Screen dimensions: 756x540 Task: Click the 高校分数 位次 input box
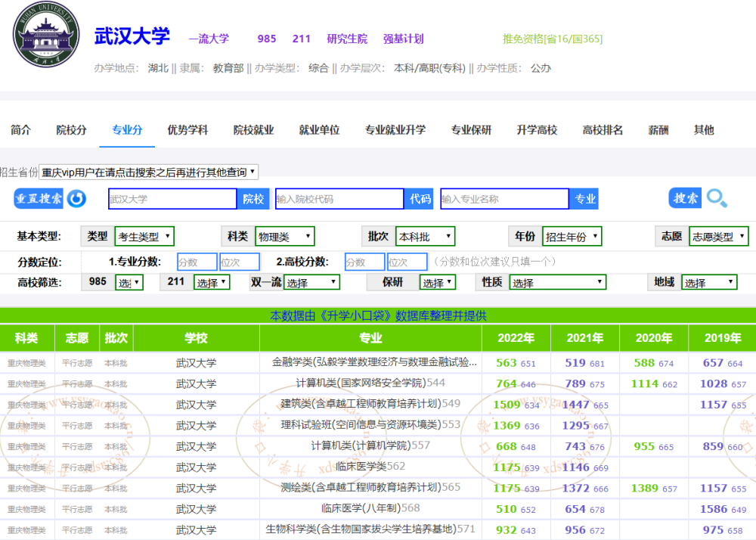tap(407, 262)
